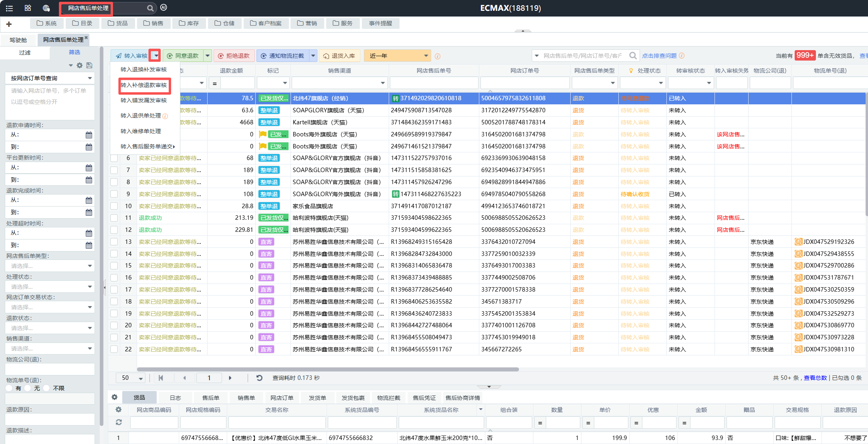868x444 pixels.
Task: Open the hamburger list menu icon
Action: [x=9, y=8]
